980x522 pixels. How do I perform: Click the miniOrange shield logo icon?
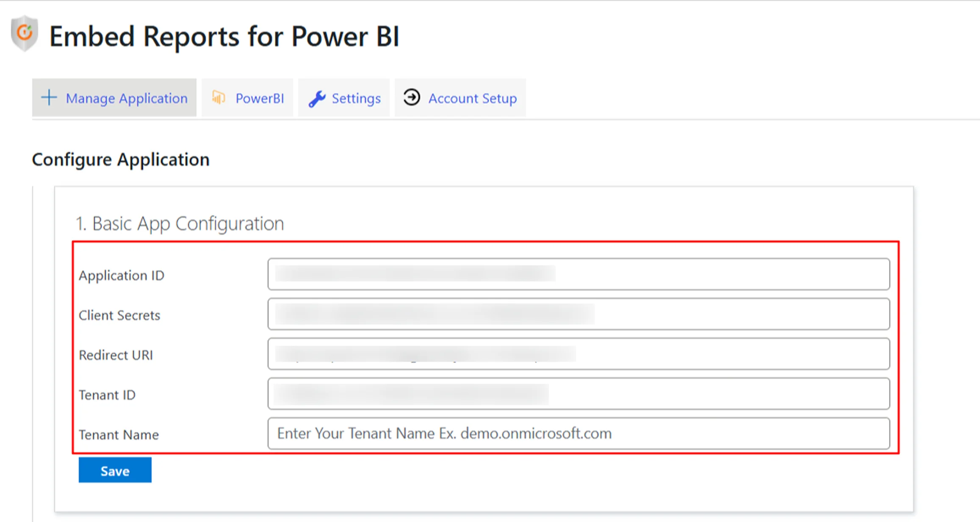click(x=24, y=33)
